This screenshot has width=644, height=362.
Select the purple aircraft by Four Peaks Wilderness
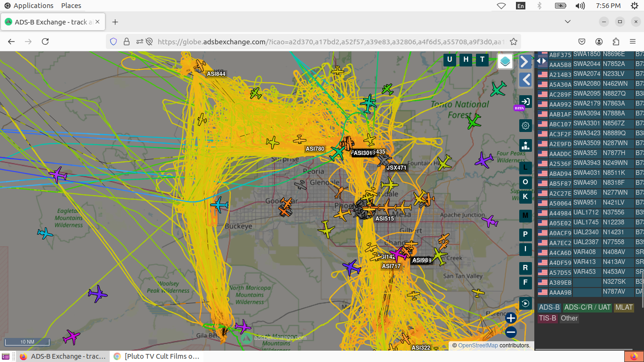[483, 160]
